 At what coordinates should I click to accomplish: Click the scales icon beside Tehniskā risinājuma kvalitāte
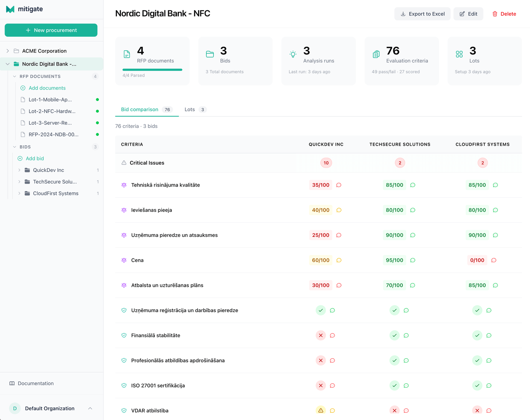[x=124, y=185]
